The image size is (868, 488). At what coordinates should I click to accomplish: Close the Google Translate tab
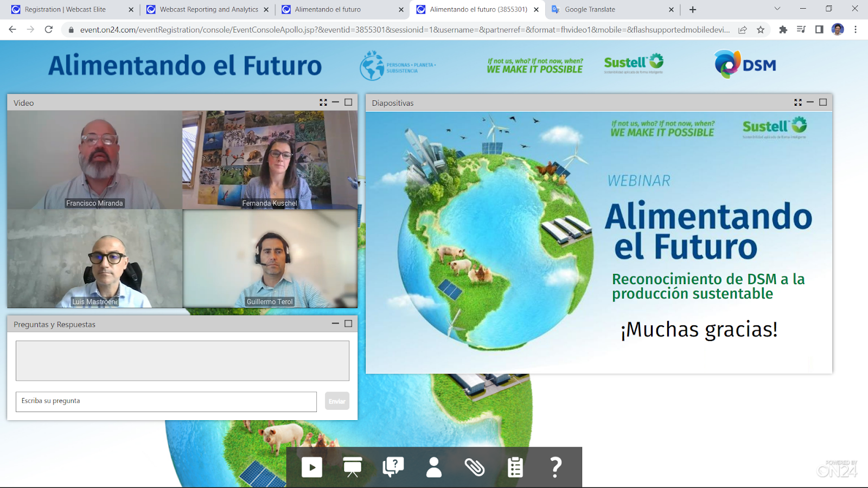click(x=671, y=10)
